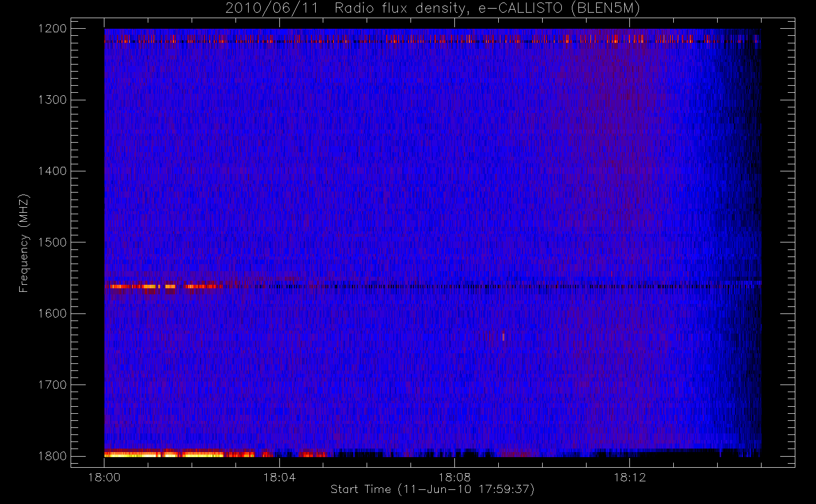Click the small white spike near 1630 MHz
The image size is (816, 504).
click(x=503, y=337)
